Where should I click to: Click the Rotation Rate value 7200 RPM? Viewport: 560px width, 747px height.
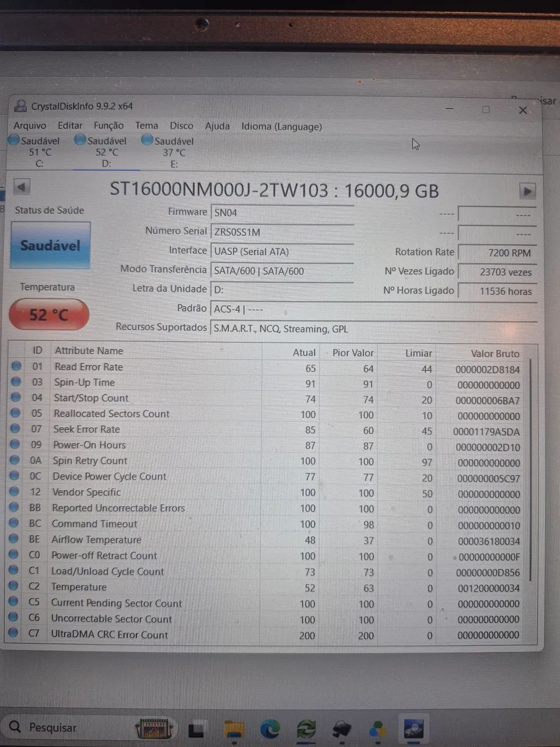pyautogui.click(x=498, y=253)
